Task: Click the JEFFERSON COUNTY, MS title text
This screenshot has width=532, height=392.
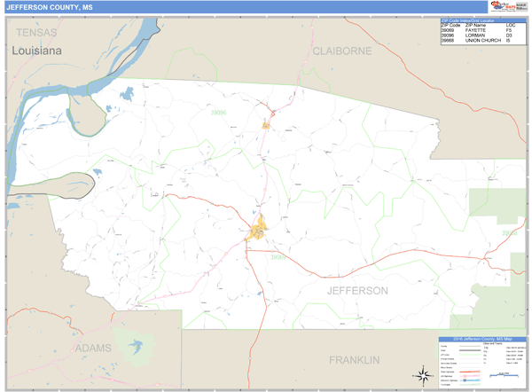Action: 49,7
